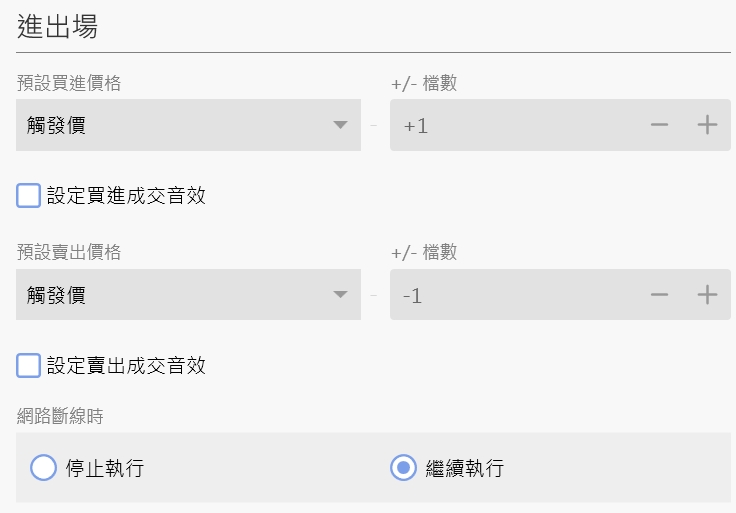Click the 停止執行 option label
This screenshot has height=513, width=736.
coord(105,468)
